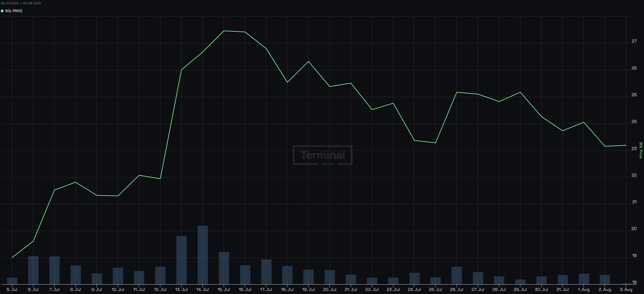Click the x-axis label 30. Jul
The height and width of the screenshot is (294, 644).
point(541,289)
